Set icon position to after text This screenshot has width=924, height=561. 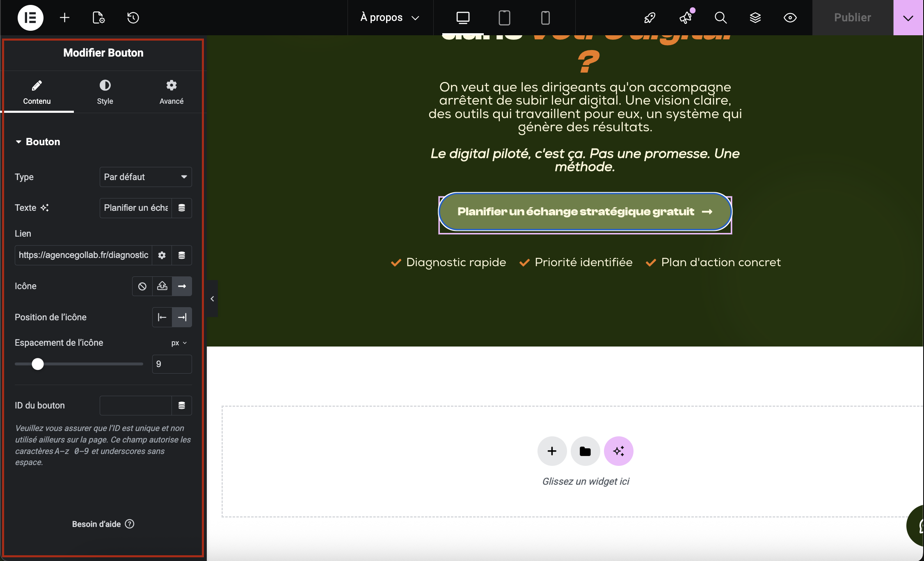coord(182,317)
